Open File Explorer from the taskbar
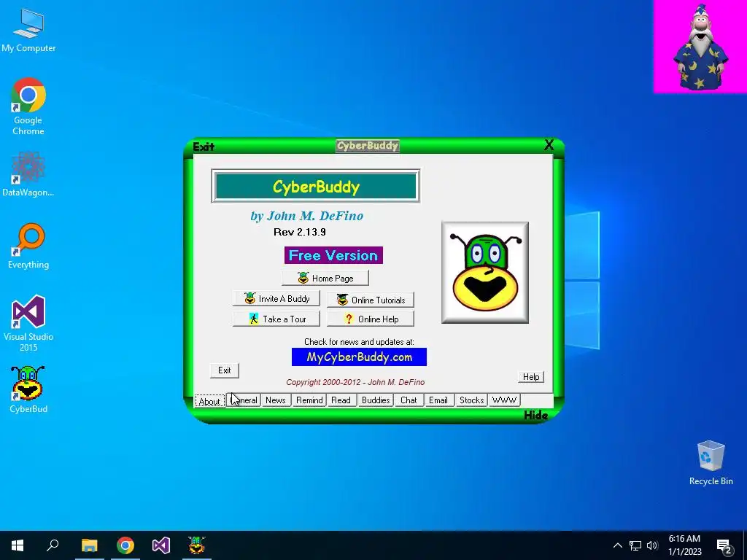Image resolution: width=747 pixels, height=560 pixels. 89,545
